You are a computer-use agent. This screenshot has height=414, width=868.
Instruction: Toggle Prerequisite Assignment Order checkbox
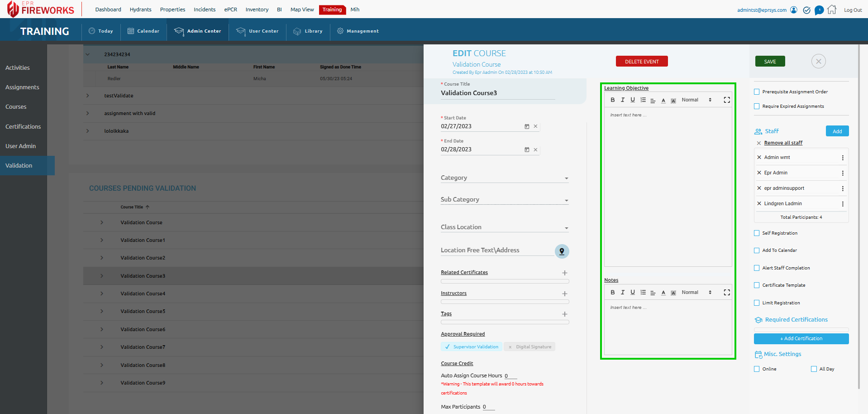pyautogui.click(x=757, y=92)
